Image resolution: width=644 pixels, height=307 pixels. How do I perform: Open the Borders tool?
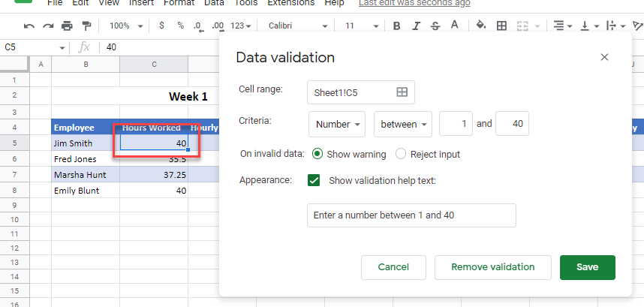pos(502,26)
